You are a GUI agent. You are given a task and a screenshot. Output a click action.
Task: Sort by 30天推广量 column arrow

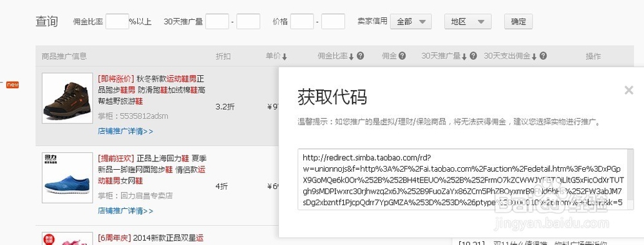point(464,57)
